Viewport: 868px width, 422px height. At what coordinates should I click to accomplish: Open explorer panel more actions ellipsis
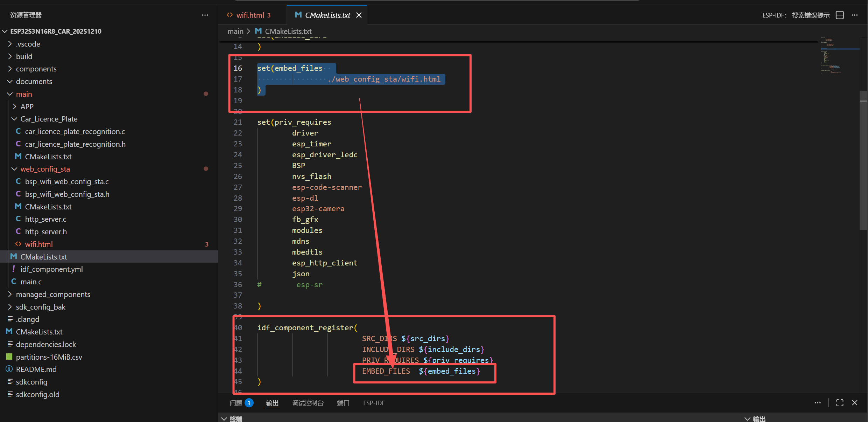click(x=205, y=15)
